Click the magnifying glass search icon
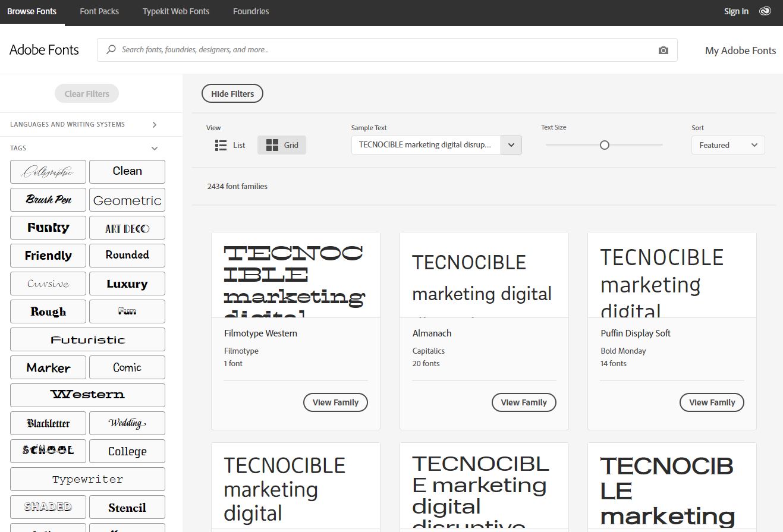783x532 pixels. tap(111, 50)
